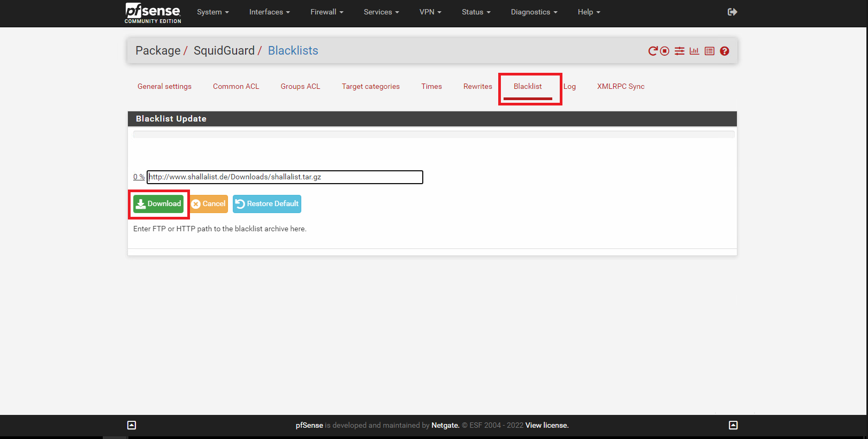868x439 pixels.
Task: Switch to Rewrites tab
Action: click(478, 86)
